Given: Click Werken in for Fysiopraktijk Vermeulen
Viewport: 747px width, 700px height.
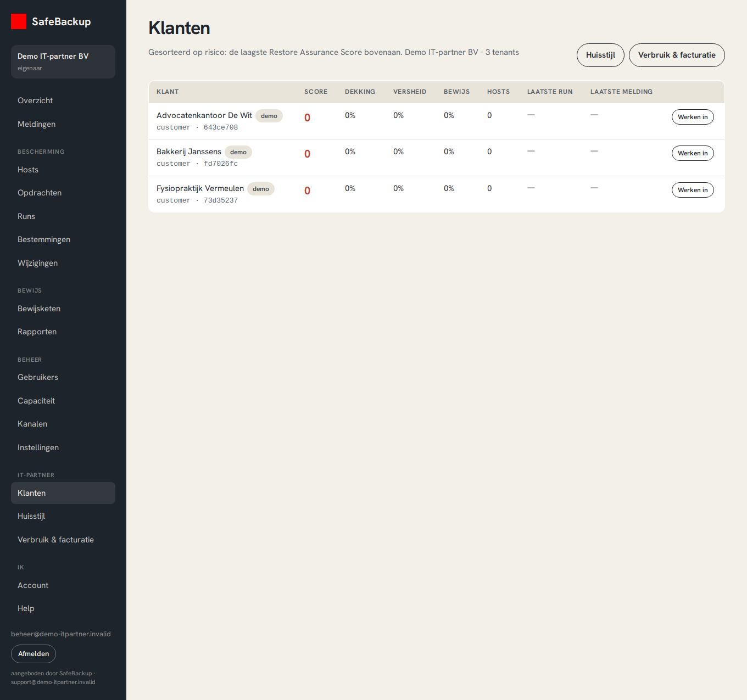Looking at the screenshot, I should coord(693,190).
